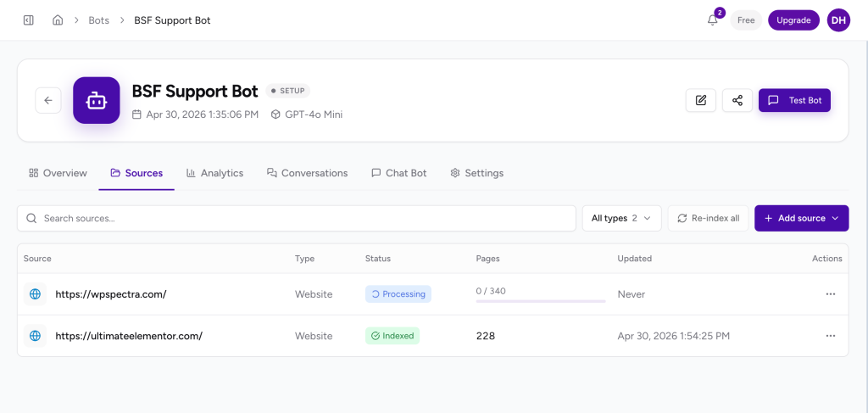Click the Processing status badge

[398, 294]
